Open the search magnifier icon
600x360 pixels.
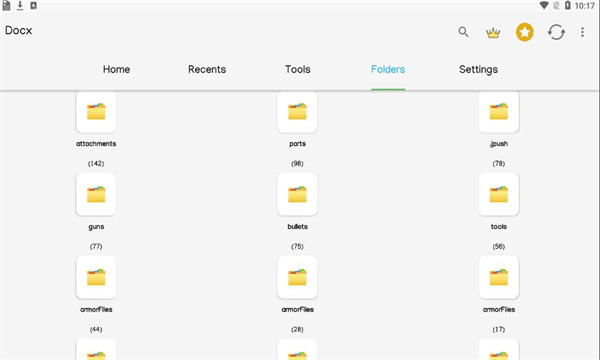[x=463, y=32]
